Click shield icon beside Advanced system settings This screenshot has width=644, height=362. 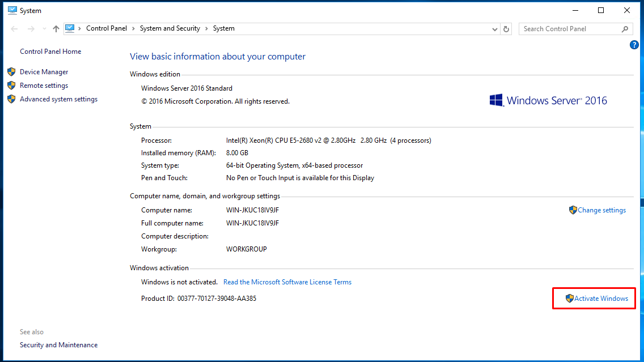(11, 99)
